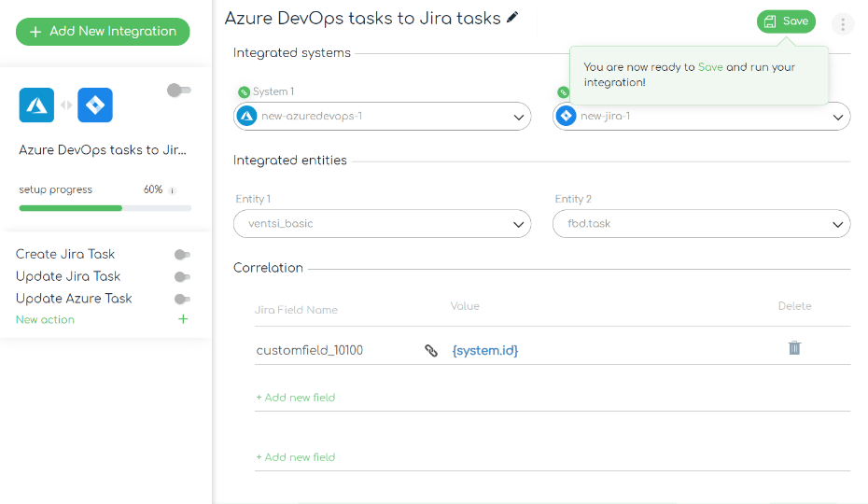Click the green check badge beside System 1
Viewport: 868px width, 504px height.
point(244,92)
